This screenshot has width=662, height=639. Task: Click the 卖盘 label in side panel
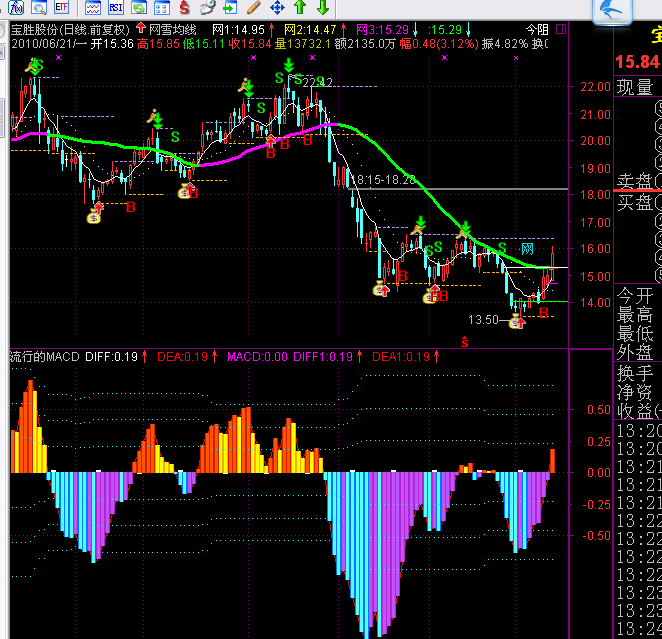(635, 181)
